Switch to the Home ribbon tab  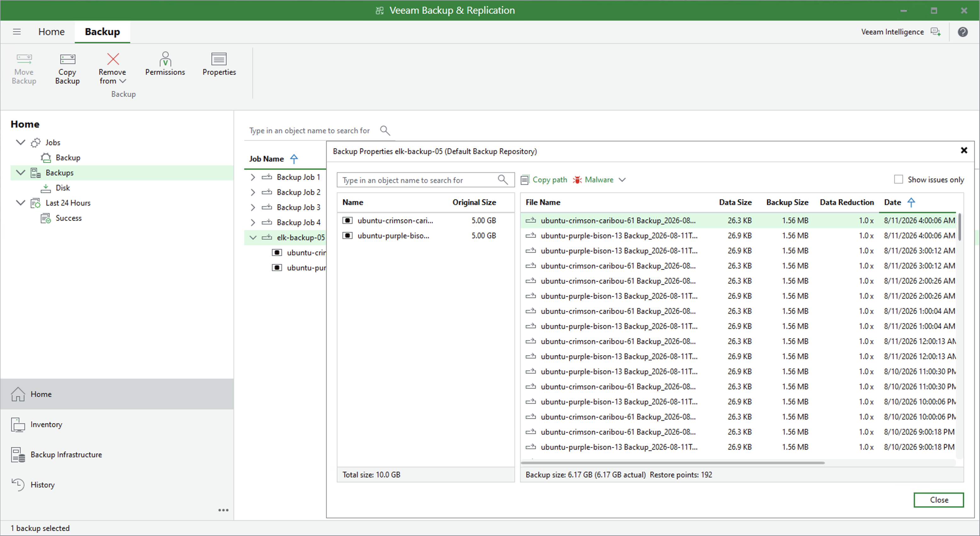[51, 31]
